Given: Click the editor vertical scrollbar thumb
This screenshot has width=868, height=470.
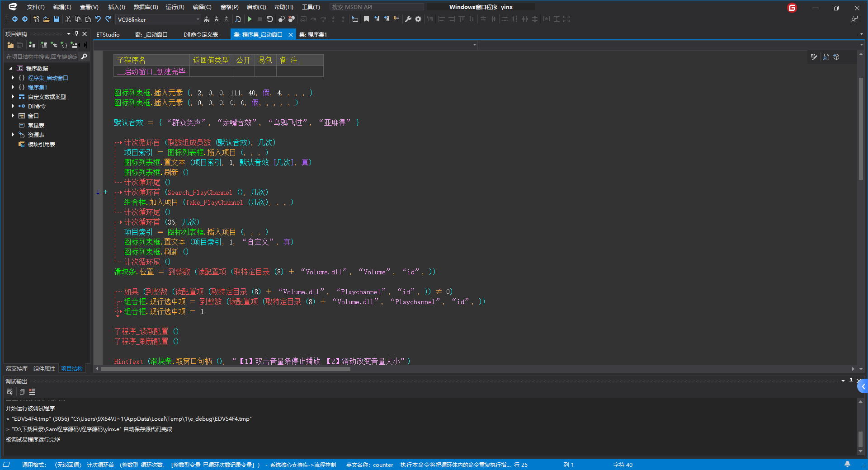Looking at the screenshot, I should pos(861,129).
